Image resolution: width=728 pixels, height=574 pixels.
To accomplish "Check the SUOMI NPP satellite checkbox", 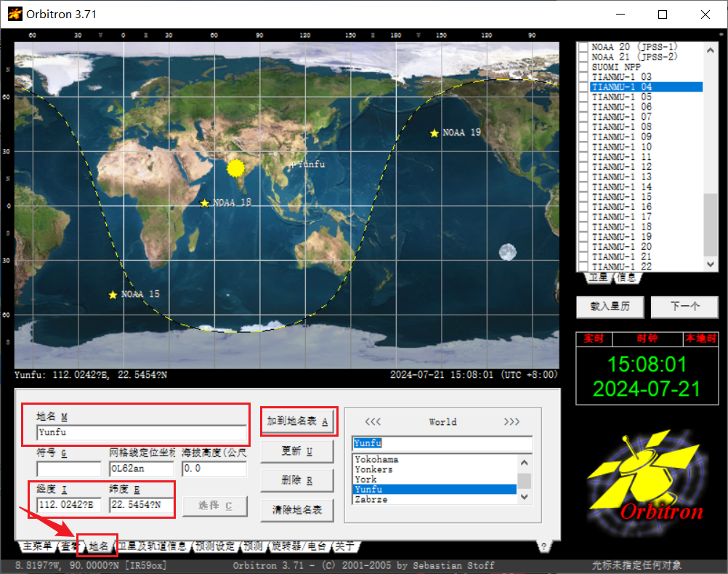I will click(583, 67).
